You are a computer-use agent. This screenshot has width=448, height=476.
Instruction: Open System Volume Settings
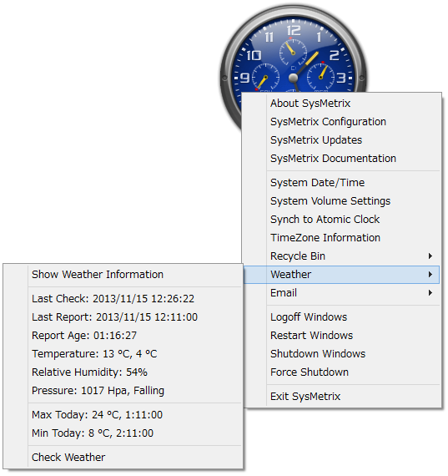[341, 201]
